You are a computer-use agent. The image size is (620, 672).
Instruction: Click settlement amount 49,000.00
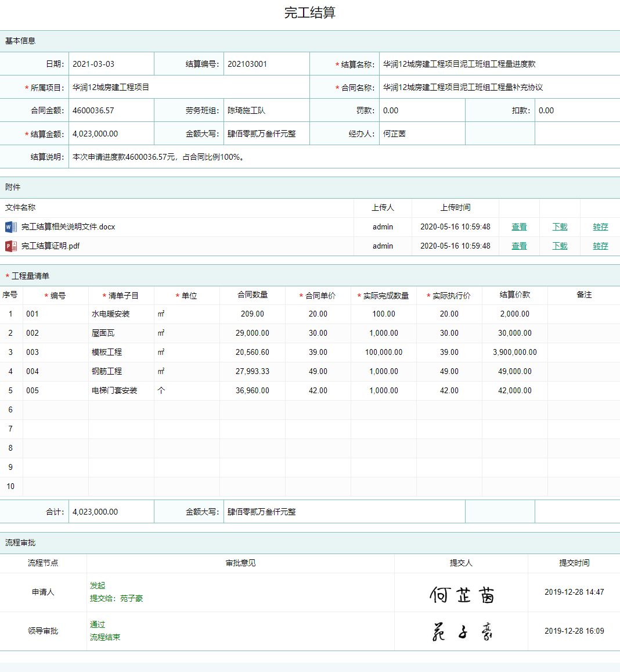click(x=514, y=371)
